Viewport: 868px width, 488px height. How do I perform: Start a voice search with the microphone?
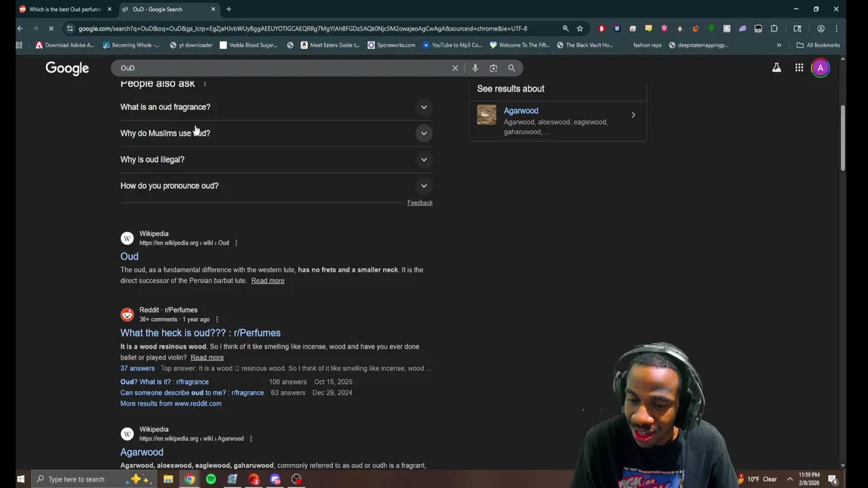[x=475, y=68]
